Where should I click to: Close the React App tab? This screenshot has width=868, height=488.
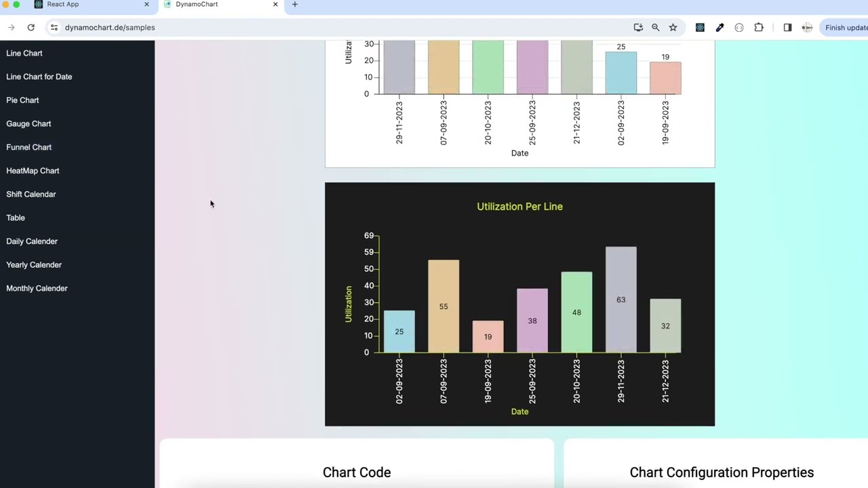click(146, 4)
